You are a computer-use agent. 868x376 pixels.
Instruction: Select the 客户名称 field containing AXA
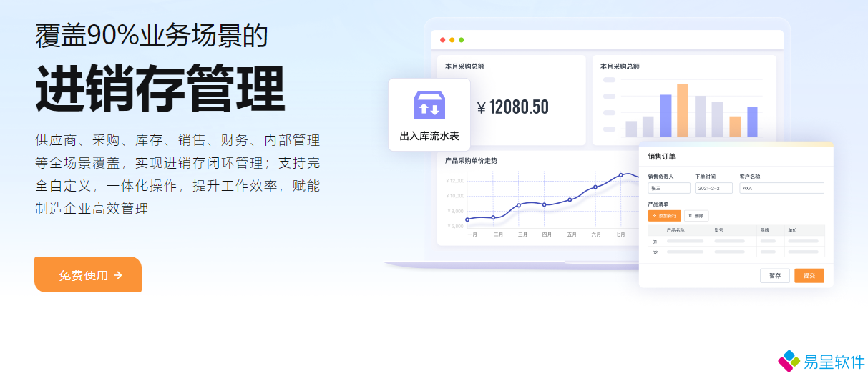781,188
